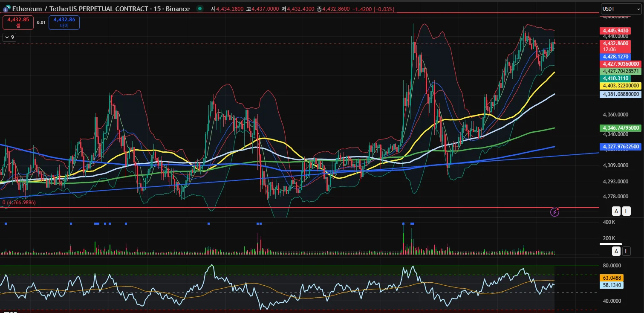
Task: Click the red label 4,427.90360000
Action: pyautogui.click(x=621, y=64)
